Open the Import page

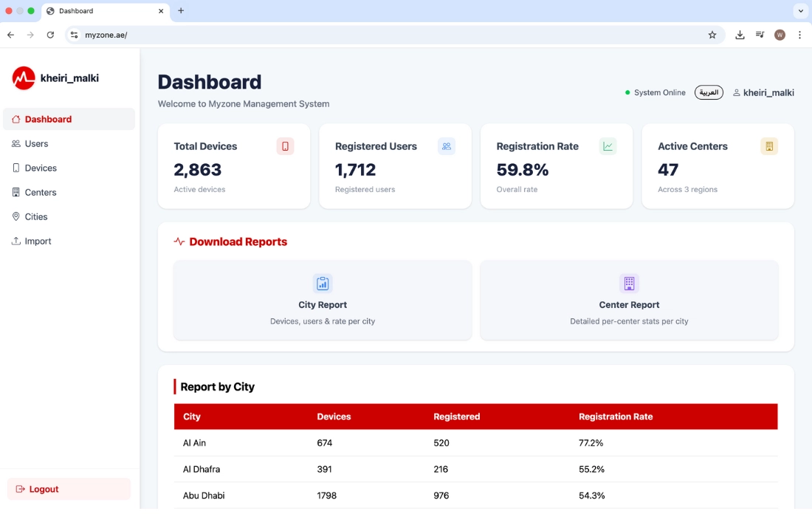point(38,242)
